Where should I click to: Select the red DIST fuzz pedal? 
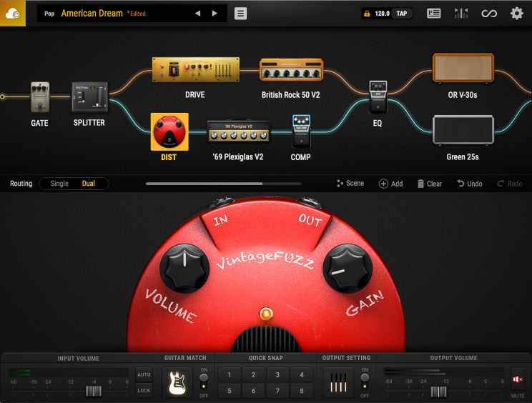(x=169, y=131)
